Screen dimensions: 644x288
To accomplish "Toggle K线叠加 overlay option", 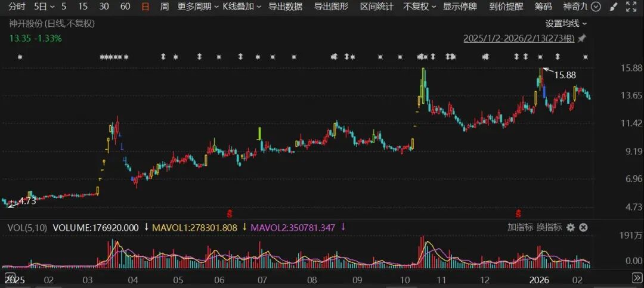I will point(241,7).
